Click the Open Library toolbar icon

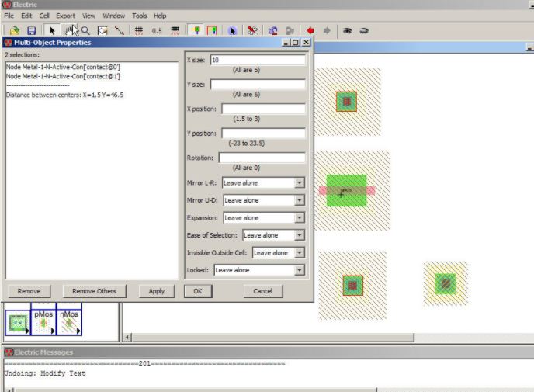[x=15, y=29]
